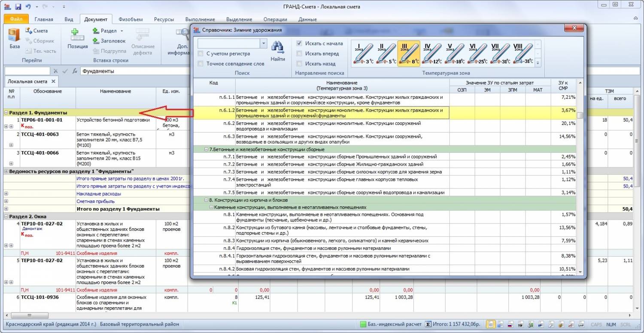Click the Позиция insert position icon
The height and width of the screenshot is (333, 644).
pos(77,35)
